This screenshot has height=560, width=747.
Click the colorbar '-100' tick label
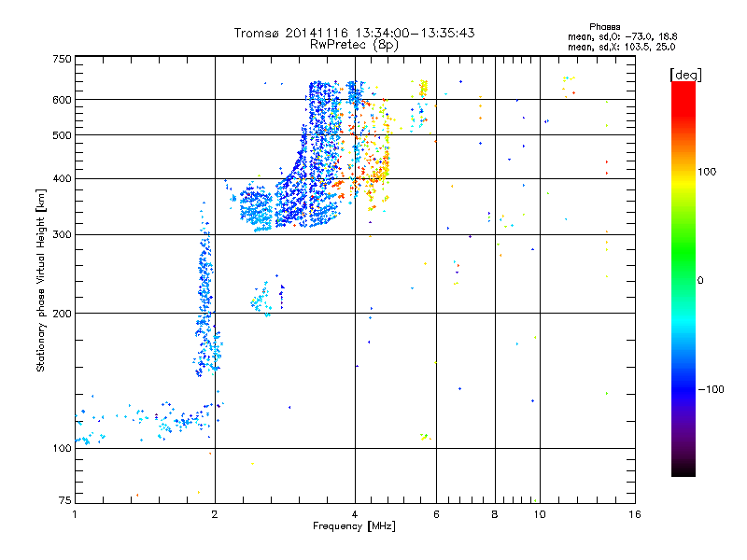pyautogui.click(x=711, y=389)
